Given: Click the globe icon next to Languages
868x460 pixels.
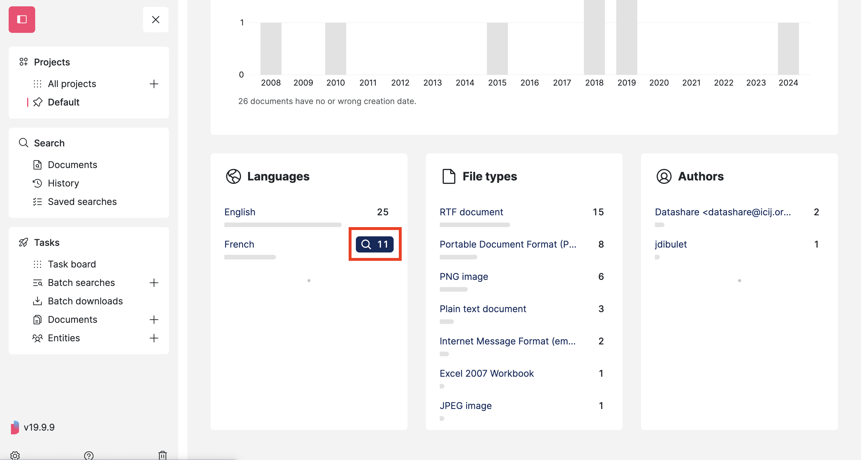Looking at the screenshot, I should pos(233,176).
